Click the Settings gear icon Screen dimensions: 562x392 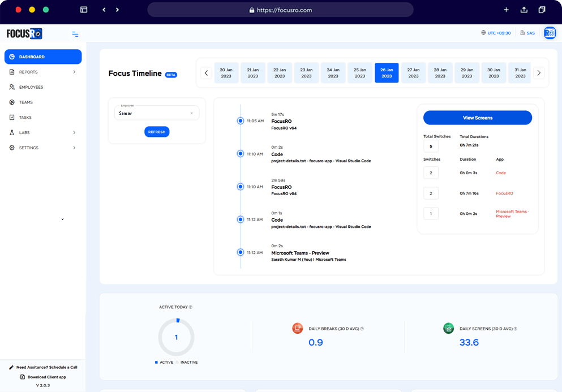[12, 148]
